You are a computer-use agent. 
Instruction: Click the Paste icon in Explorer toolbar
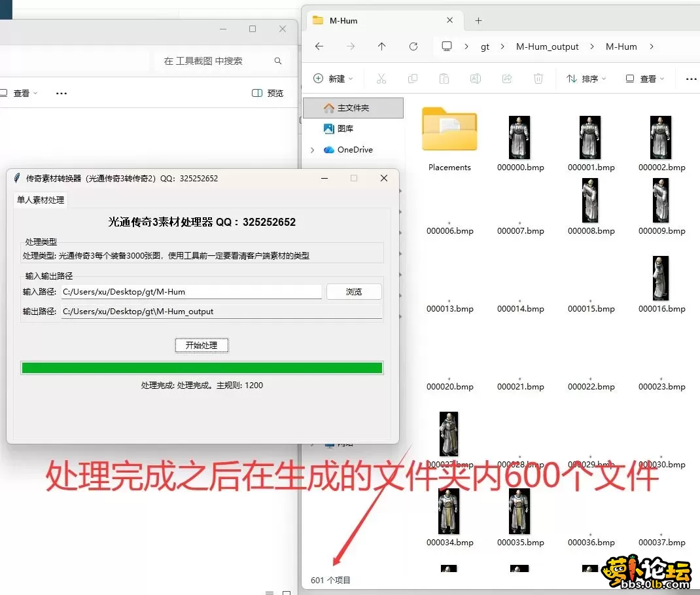(444, 79)
